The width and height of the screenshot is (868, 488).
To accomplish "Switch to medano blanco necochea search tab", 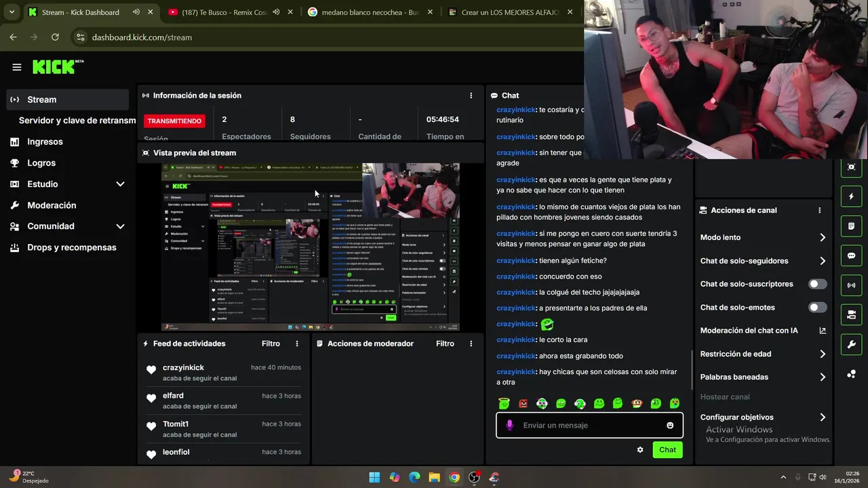I will click(370, 12).
